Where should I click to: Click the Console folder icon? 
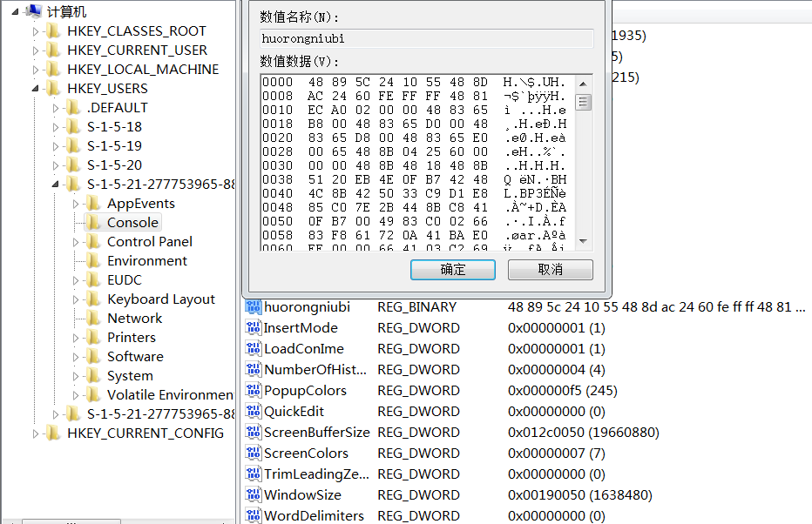click(93, 223)
